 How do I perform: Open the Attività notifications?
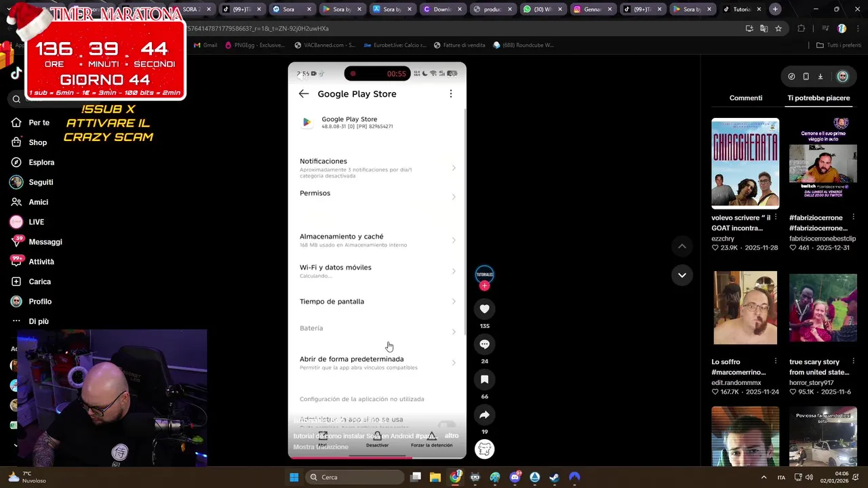point(33,262)
